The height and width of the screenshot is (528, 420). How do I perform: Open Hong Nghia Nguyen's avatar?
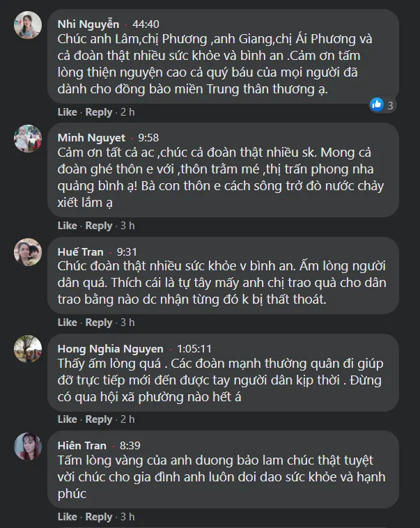click(x=29, y=349)
